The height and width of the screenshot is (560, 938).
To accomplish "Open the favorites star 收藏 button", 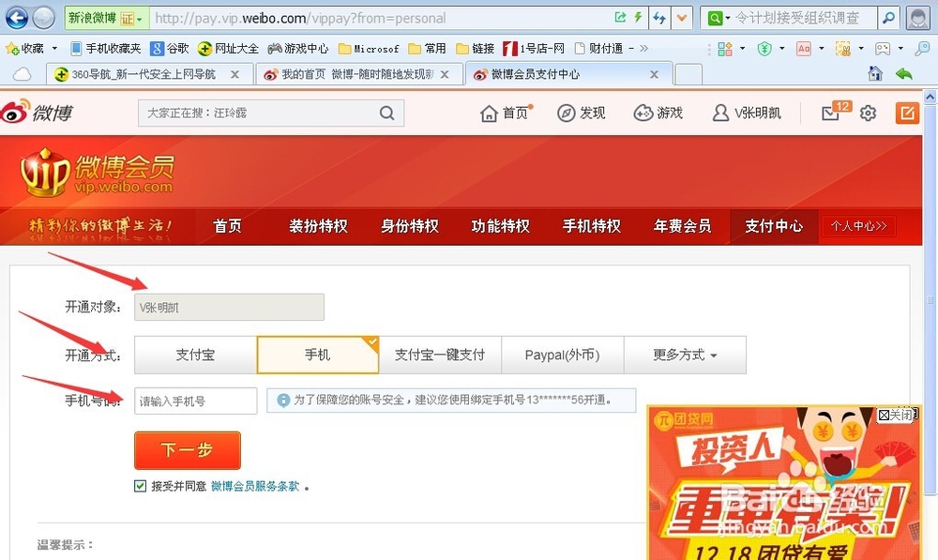I will (24, 49).
